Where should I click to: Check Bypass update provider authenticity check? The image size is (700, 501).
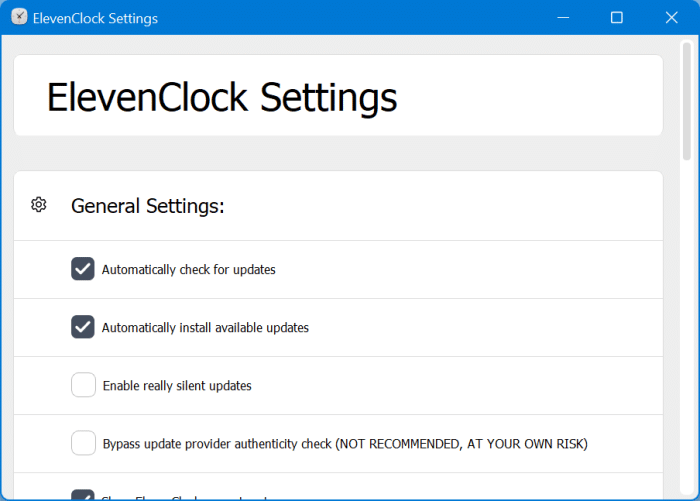click(83, 443)
